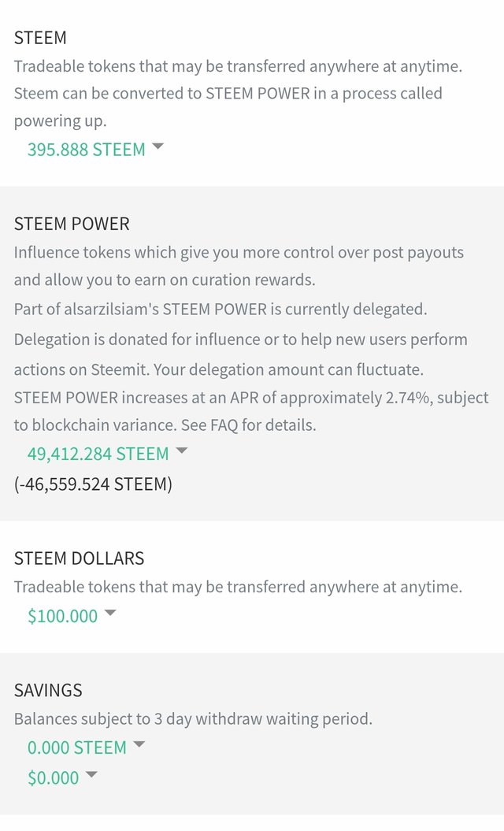Viewport: 504px width, 831px height.
Task: Open the 0.000 STEEM savings dropdown
Action: pos(77,747)
